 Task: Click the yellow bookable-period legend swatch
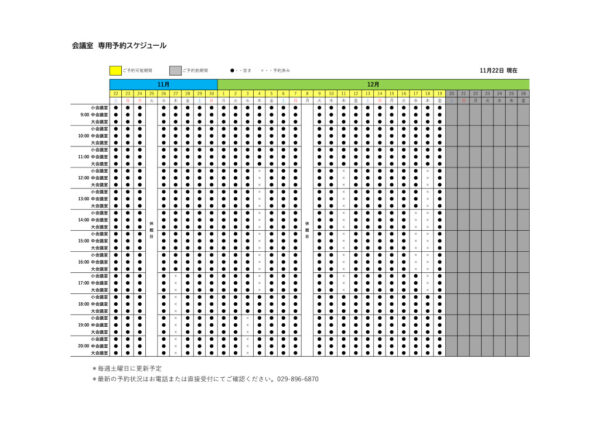116,71
